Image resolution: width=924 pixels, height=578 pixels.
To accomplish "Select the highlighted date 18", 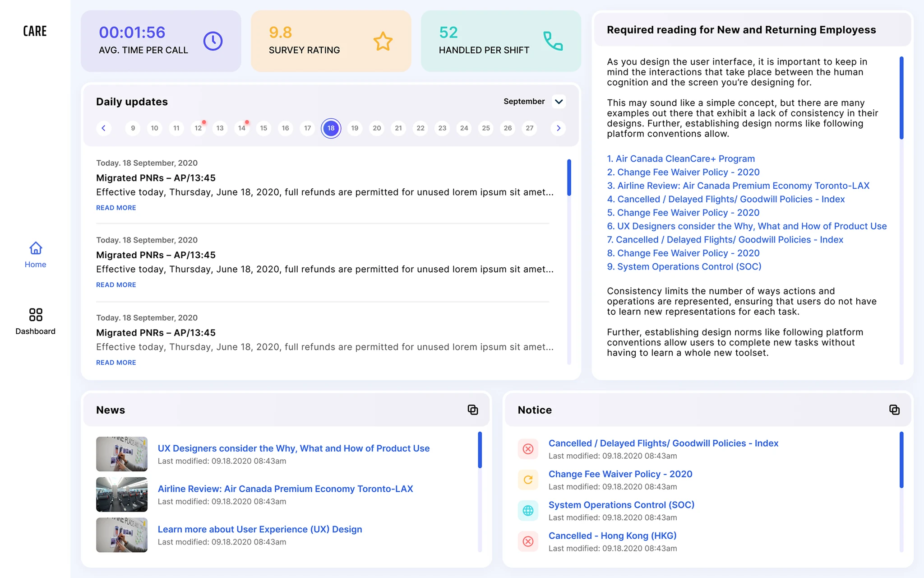I will [x=331, y=128].
